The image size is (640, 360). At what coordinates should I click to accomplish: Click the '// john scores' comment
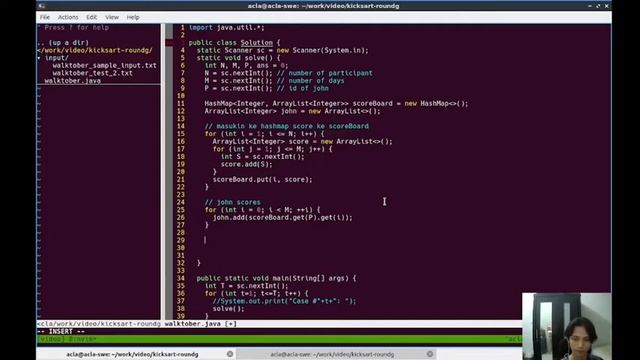point(232,202)
